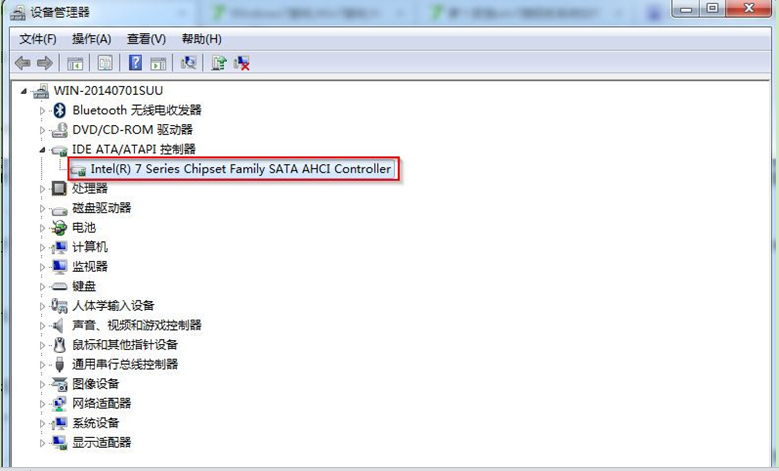
Task: Select the 显示适配器 category
Action: pos(102,442)
